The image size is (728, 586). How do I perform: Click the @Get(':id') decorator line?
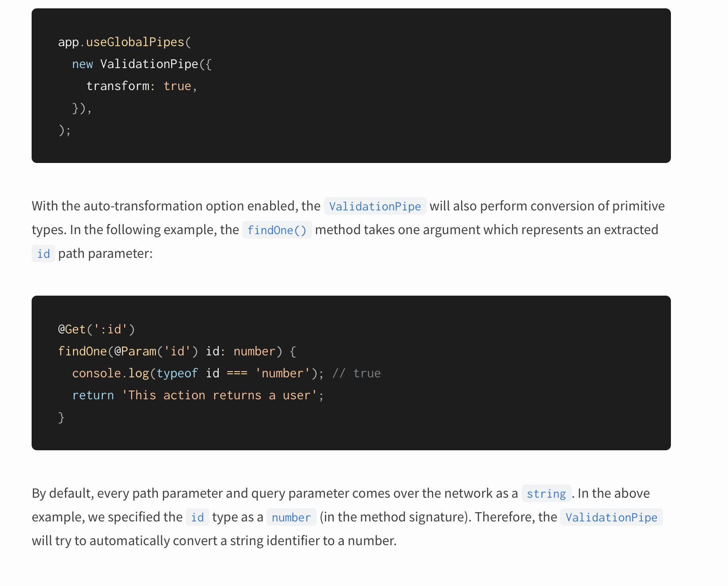(97, 329)
